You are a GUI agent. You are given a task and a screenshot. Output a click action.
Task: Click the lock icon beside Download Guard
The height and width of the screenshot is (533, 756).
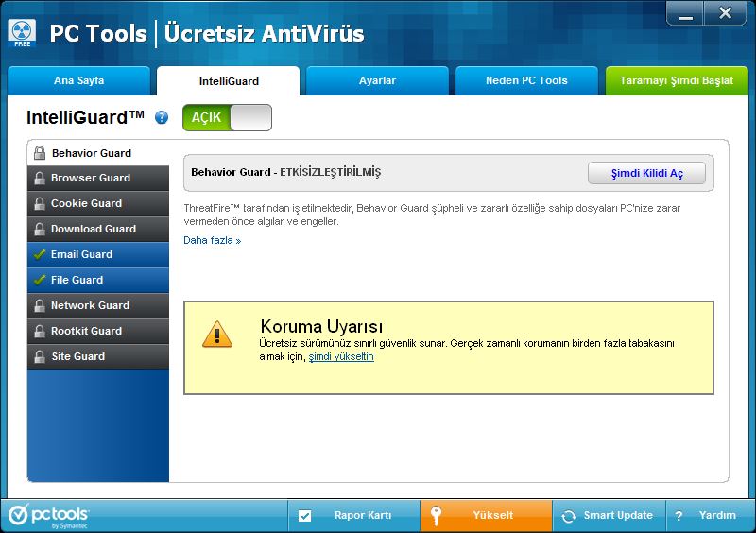(40, 229)
